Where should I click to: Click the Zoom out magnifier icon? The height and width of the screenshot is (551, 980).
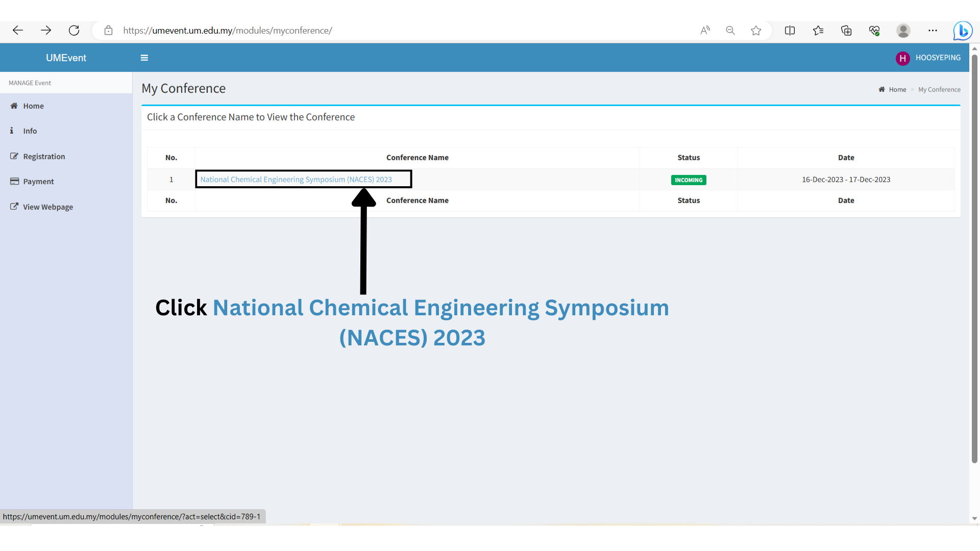730,31
